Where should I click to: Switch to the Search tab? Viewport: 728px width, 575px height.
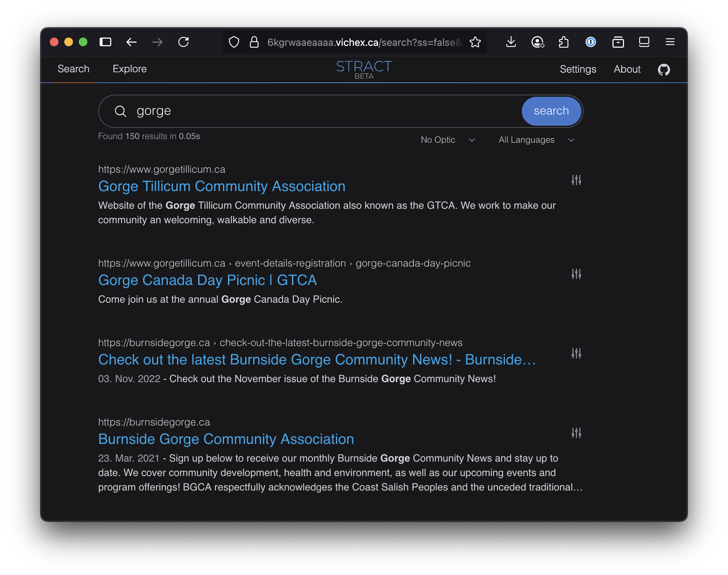coord(73,69)
